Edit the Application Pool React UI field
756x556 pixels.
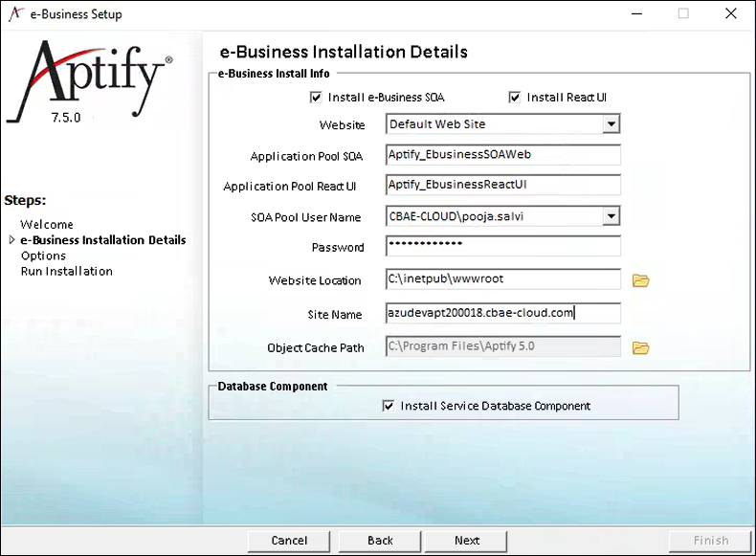click(x=502, y=185)
